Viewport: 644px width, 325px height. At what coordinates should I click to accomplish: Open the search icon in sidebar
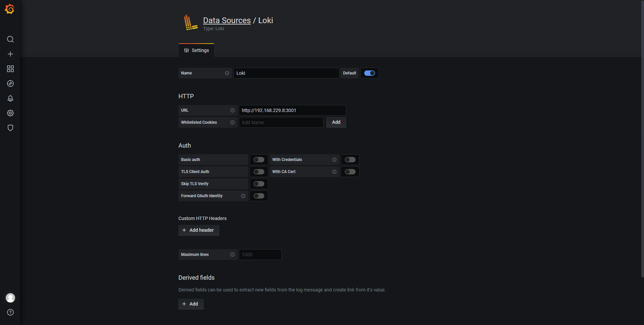point(10,39)
